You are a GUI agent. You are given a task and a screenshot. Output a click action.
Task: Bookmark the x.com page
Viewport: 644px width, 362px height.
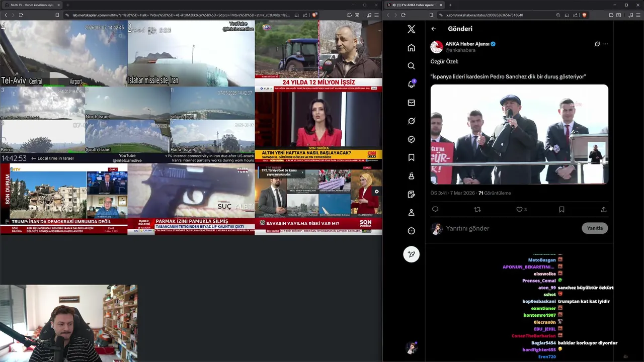(x=431, y=15)
